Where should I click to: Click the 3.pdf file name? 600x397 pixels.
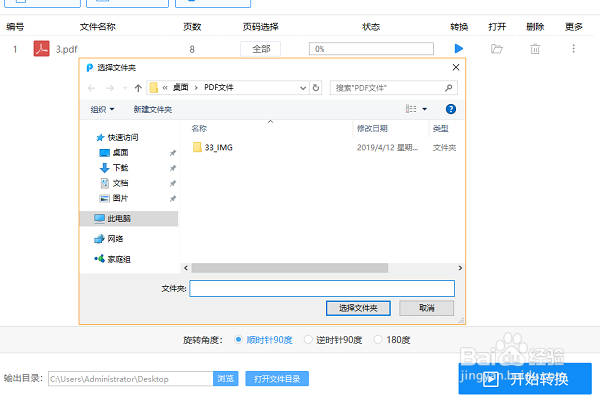tap(67, 49)
